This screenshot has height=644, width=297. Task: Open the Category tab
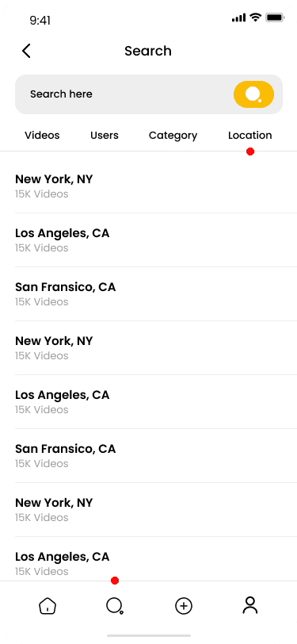coord(173,136)
